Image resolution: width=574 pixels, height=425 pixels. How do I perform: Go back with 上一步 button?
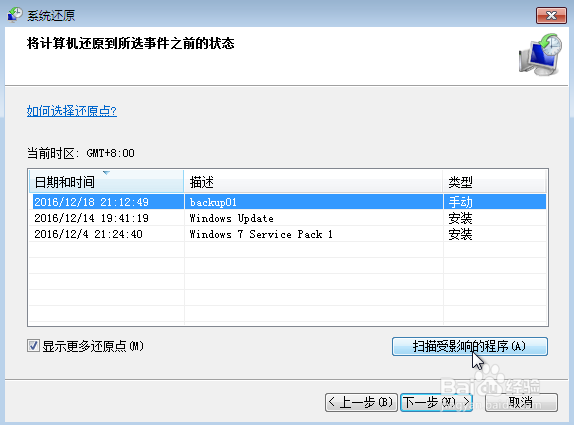coord(361,402)
